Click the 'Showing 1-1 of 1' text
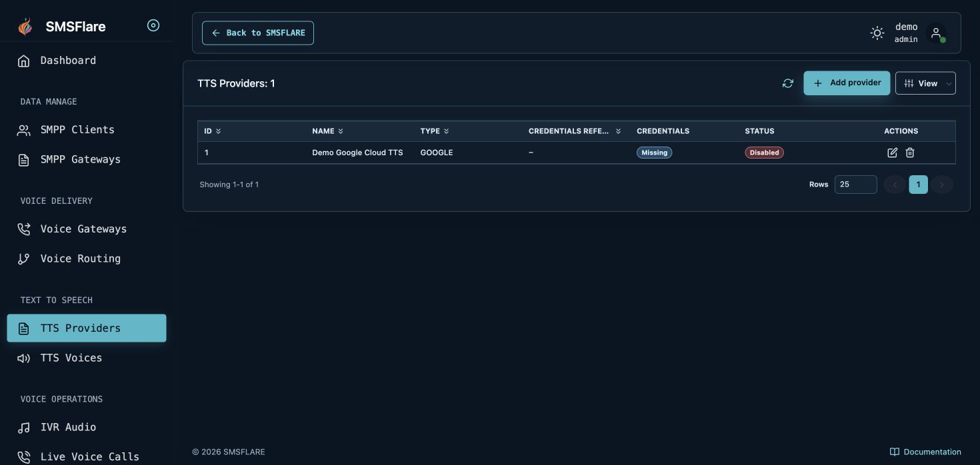 coord(229,185)
